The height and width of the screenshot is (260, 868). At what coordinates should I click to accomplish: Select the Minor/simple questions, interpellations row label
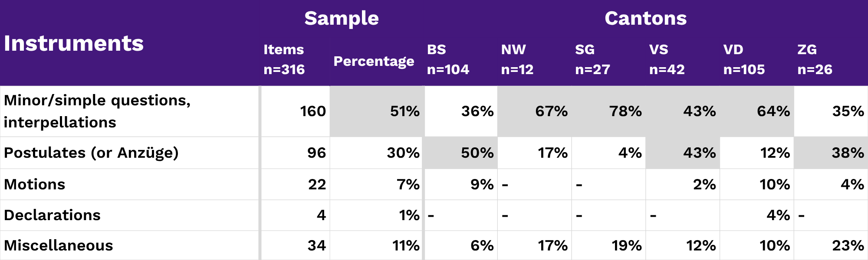[x=97, y=111]
